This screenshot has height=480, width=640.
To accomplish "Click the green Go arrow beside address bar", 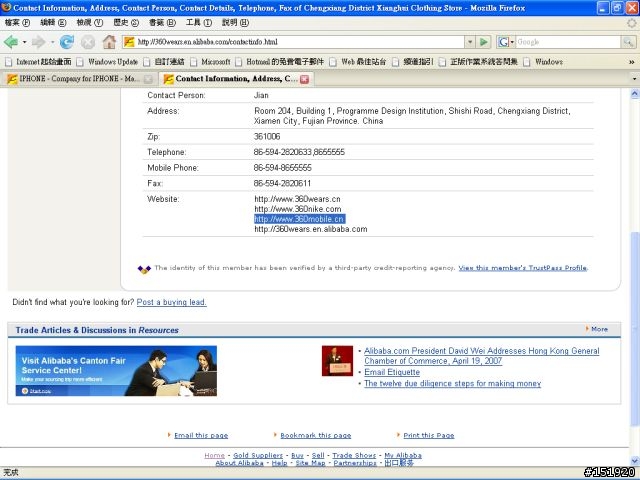I will point(484,42).
